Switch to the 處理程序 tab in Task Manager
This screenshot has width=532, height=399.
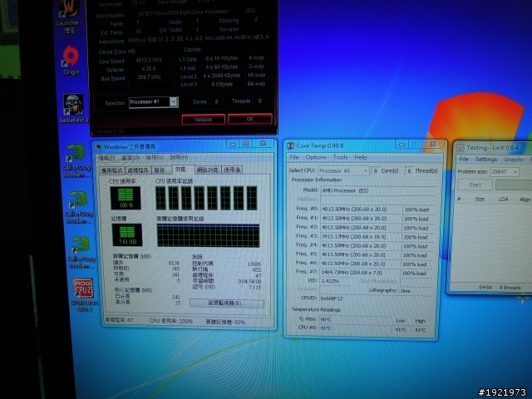(138, 170)
